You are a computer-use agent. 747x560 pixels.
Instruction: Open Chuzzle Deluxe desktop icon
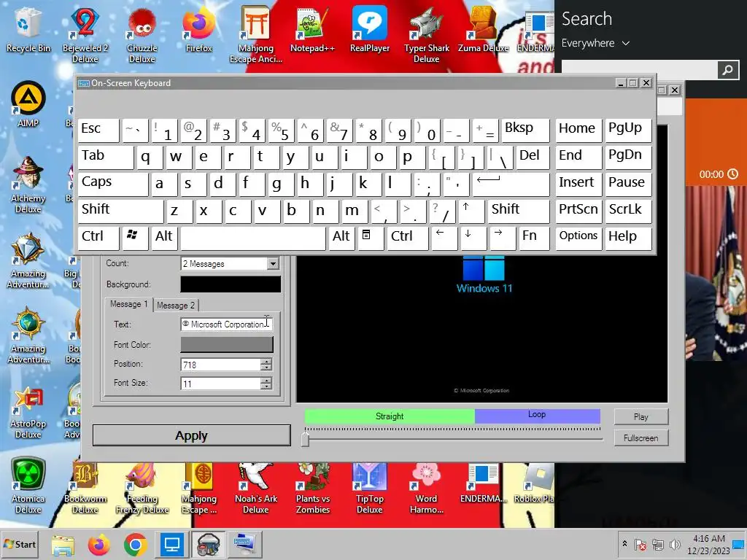coord(142,34)
